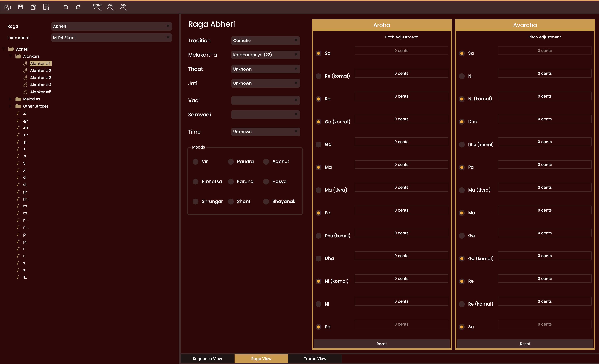
Task: Redo the last undone action
Action: [78, 7]
